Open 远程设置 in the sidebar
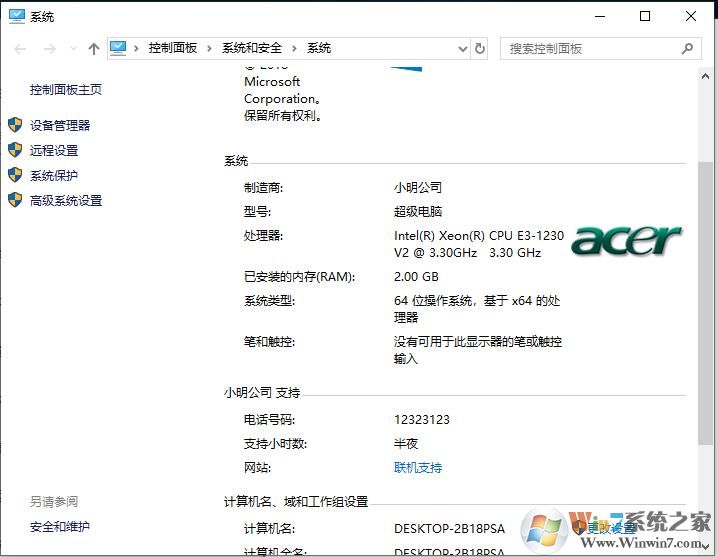The width and height of the screenshot is (718, 557). (x=54, y=150)
